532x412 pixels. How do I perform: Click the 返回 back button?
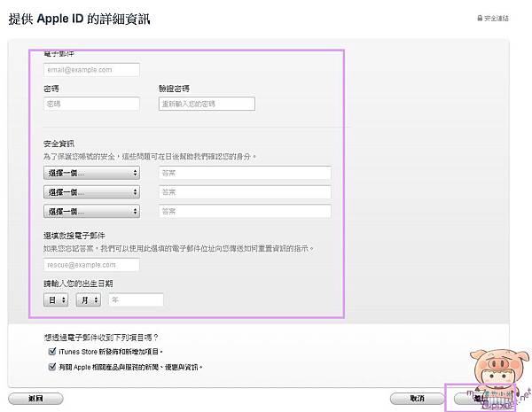point(35,399)
